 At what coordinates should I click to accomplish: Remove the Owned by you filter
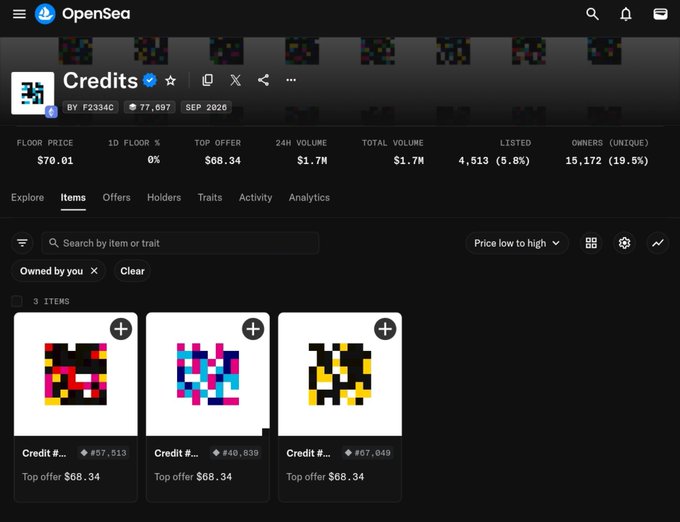coord(94,271)
